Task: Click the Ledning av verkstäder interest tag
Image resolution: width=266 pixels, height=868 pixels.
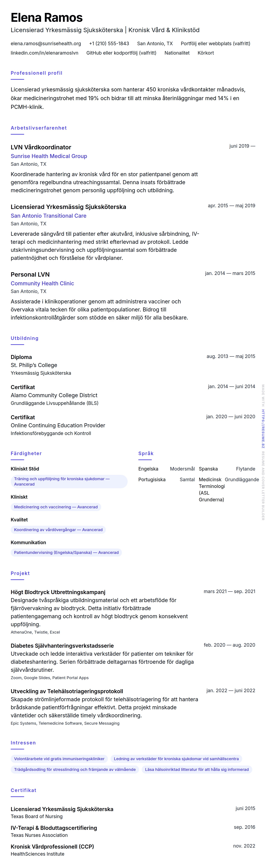Action: pos(176,759)
